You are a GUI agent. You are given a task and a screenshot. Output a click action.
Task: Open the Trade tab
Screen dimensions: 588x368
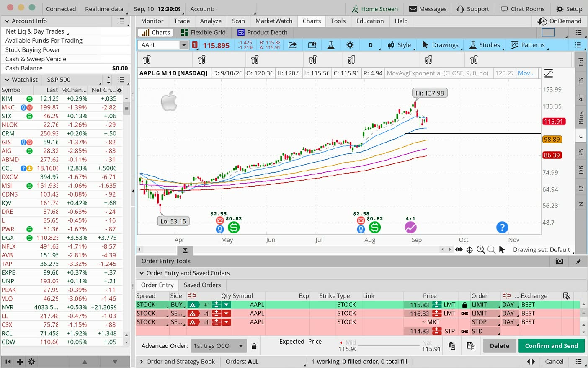182,21
